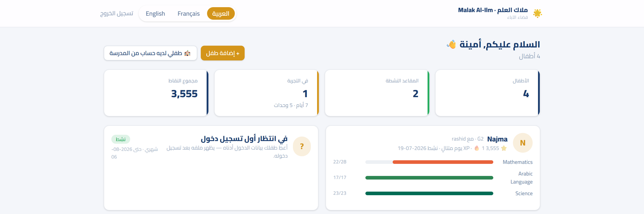Open the في التجربة trial stat card
Screen dimensions: 644x214
click(x=267, y=93)
